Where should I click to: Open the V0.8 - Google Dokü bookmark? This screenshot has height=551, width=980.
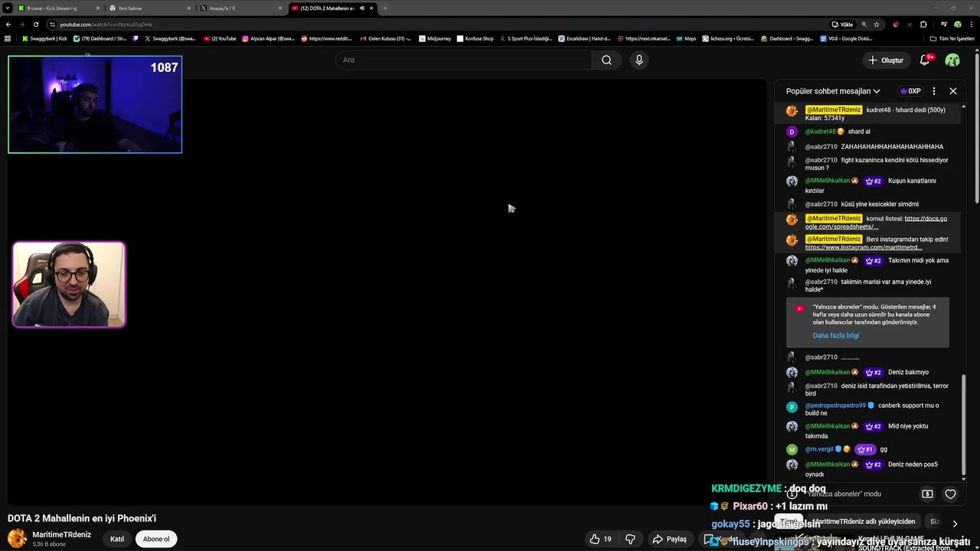tap(845, 38)
